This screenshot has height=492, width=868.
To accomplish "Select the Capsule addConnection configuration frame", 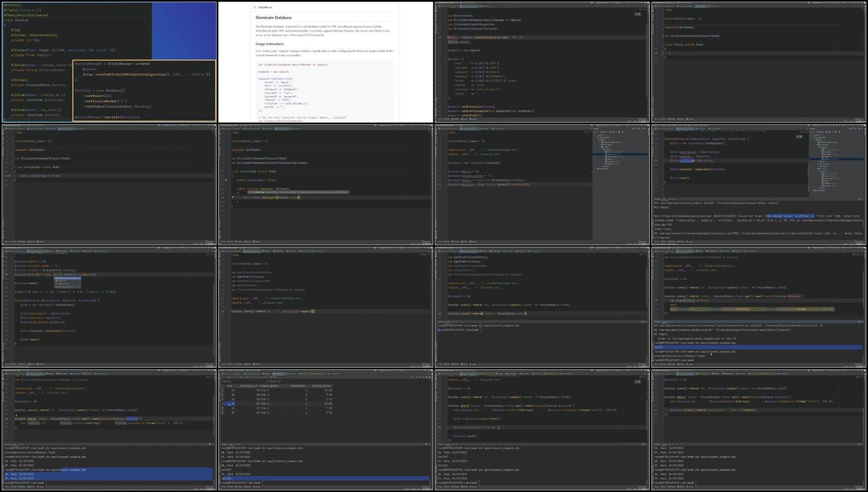I will pyautogui.click(x=542, y=62).
